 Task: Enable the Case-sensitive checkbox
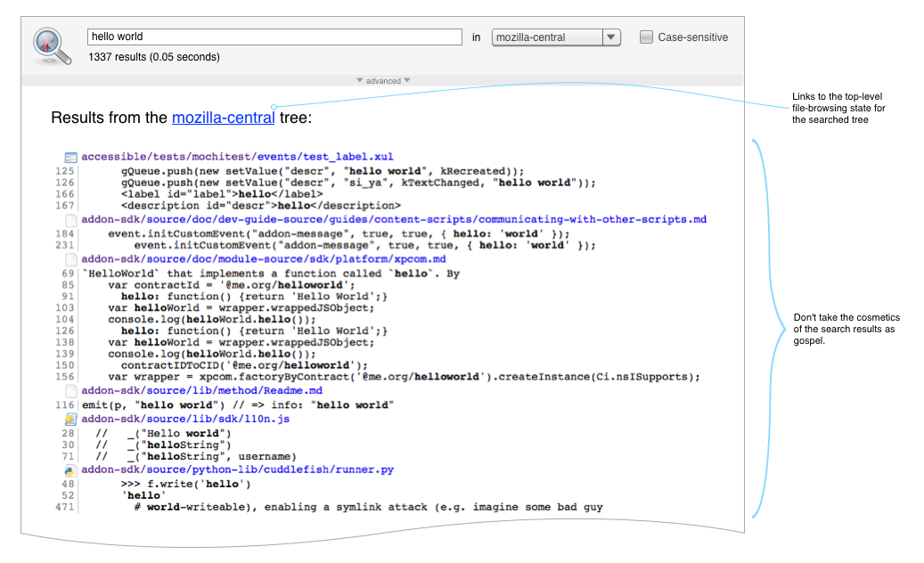click(x=647, y=37)
